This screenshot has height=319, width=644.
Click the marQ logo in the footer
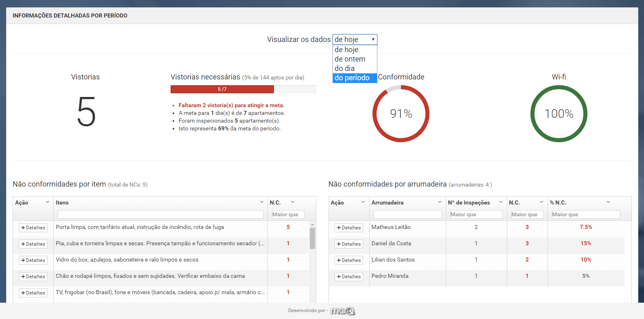coord(342,311)
